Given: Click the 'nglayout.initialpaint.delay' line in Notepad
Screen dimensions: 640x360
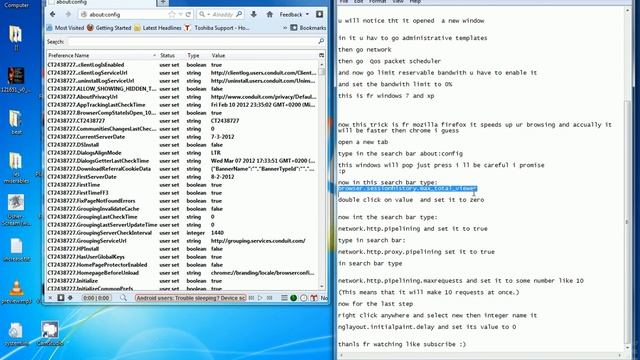Looking at the screenshot, I should pyautogui.click(x=427, y=327).
